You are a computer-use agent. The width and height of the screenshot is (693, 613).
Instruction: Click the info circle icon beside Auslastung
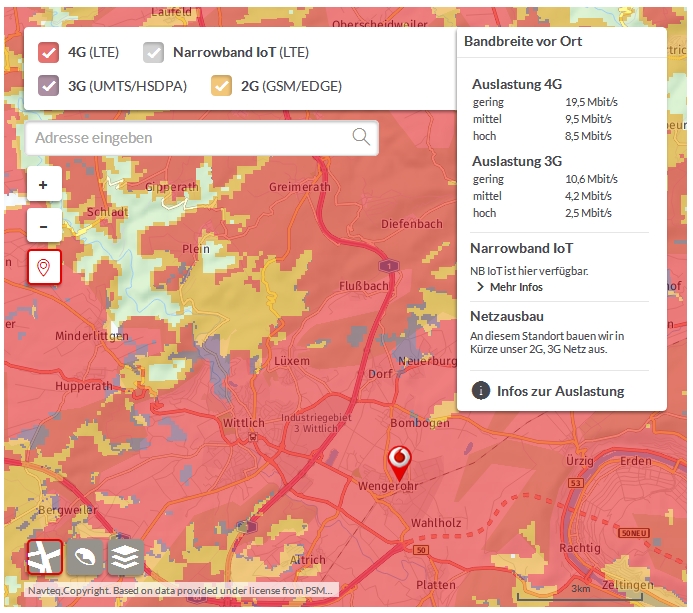(481, 391)
